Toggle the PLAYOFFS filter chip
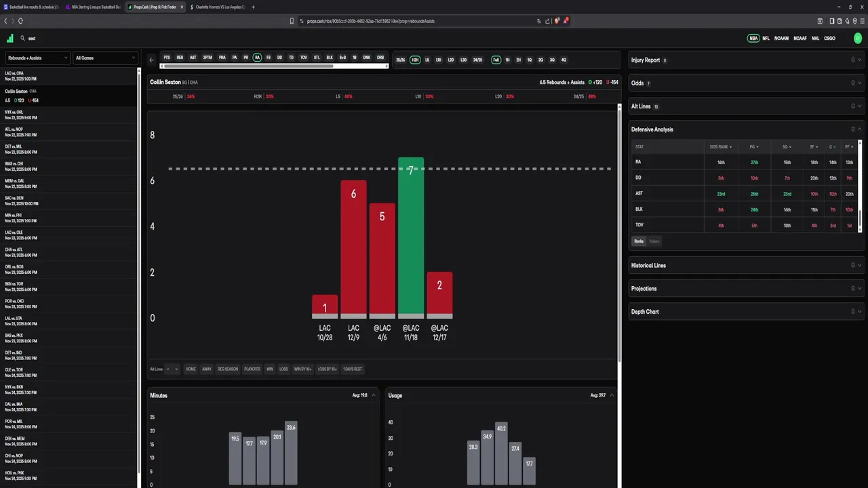 pyautogui.click(x=252, y=369)
